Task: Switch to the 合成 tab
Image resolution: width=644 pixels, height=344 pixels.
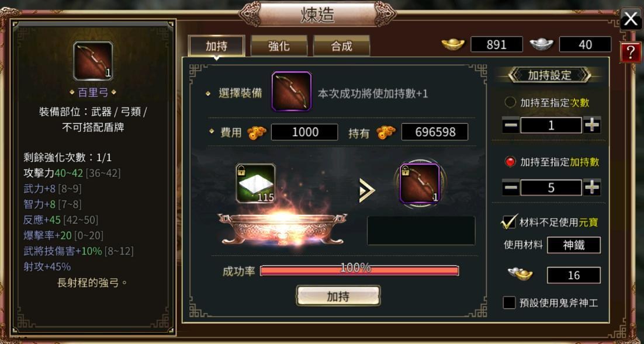Action: pyautogui.click(x=342, y=46)
